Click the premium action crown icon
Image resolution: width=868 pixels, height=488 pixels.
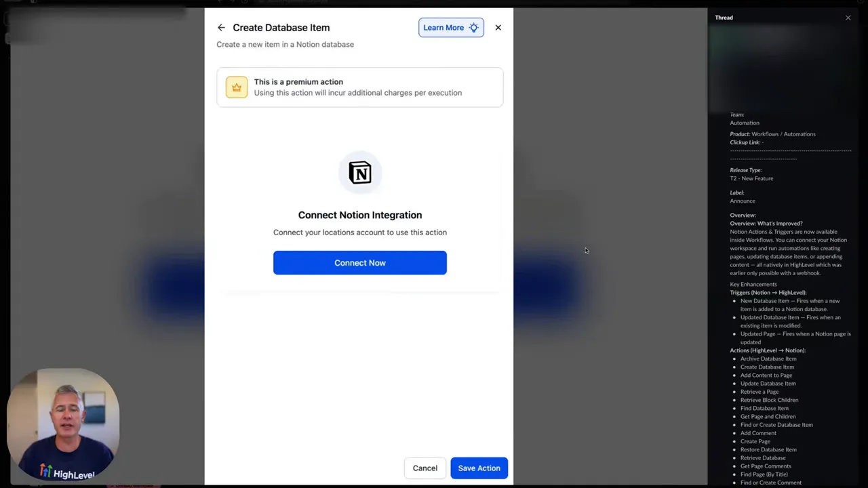coord(236,87)
